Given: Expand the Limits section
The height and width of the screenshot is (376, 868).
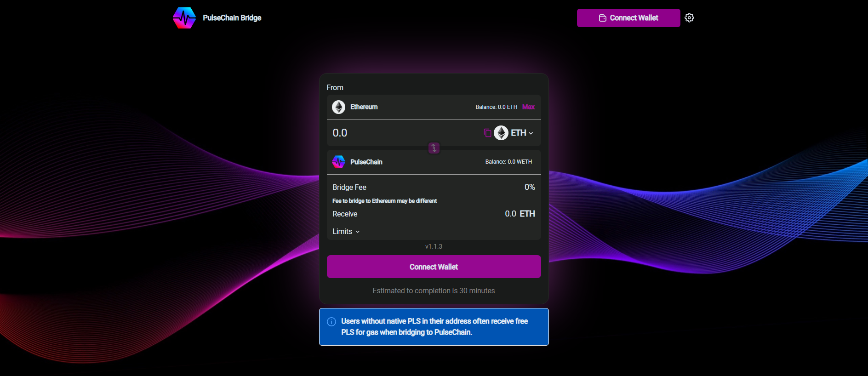Looking at the screenshot, I should pos(346,232).
